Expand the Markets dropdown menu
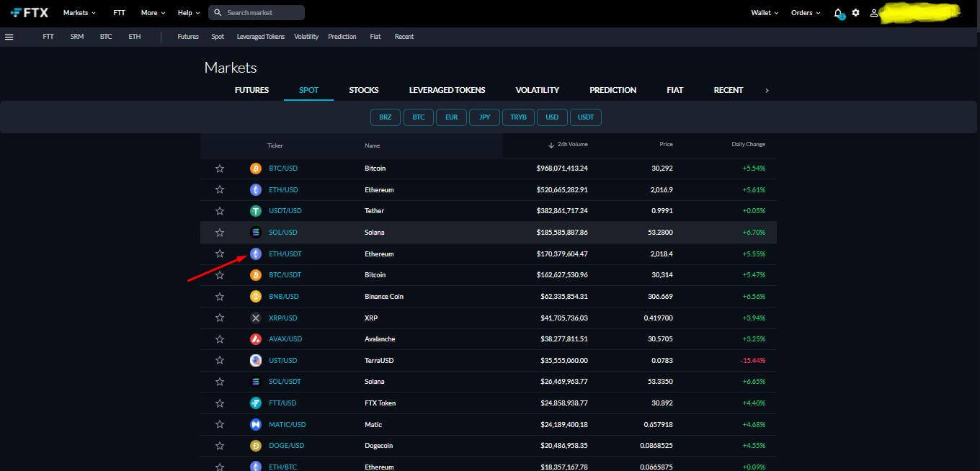Screen dimensions: 980x471 pos(79,13)
